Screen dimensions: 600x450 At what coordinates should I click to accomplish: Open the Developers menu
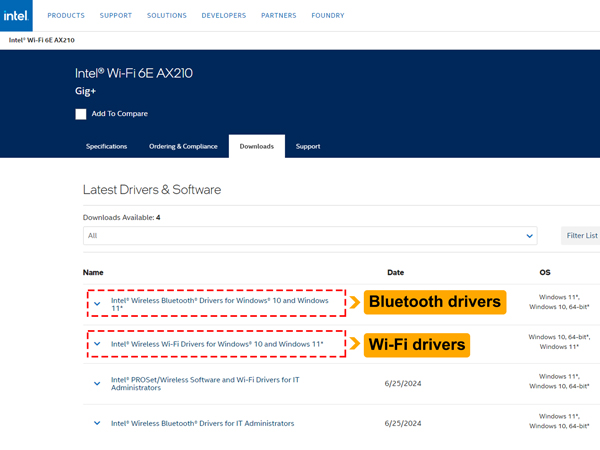pyautogui.click(x=223, y=16)
